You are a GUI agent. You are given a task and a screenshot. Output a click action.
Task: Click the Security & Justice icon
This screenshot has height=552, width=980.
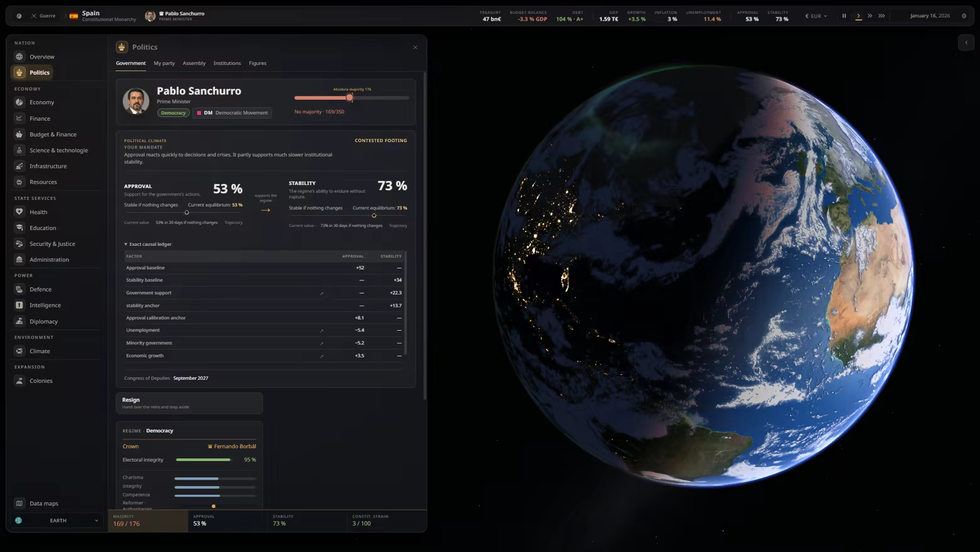19,243
